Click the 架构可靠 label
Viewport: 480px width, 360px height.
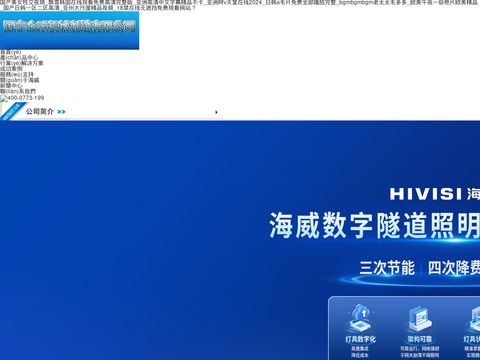pyautogui.click(x=419, y=339)
